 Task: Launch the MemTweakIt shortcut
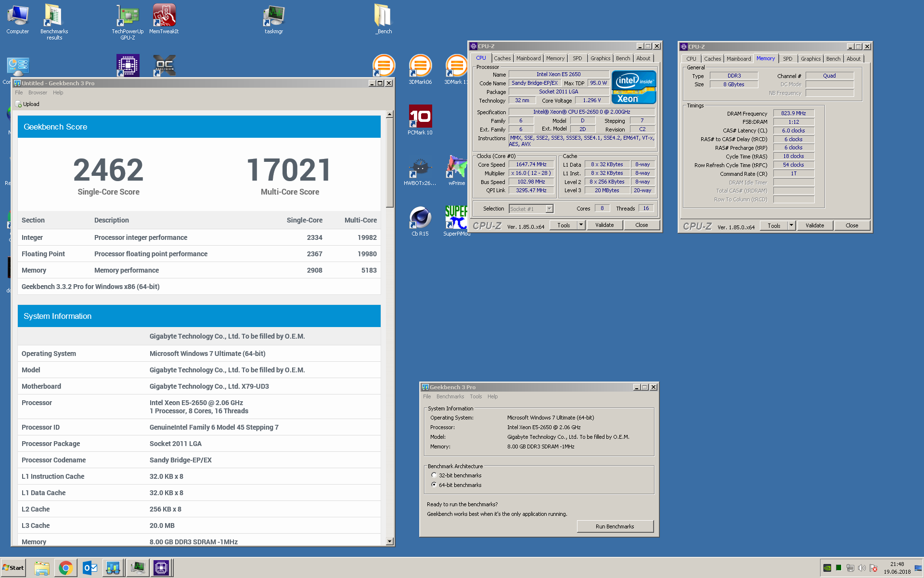[x=164, y=19]
